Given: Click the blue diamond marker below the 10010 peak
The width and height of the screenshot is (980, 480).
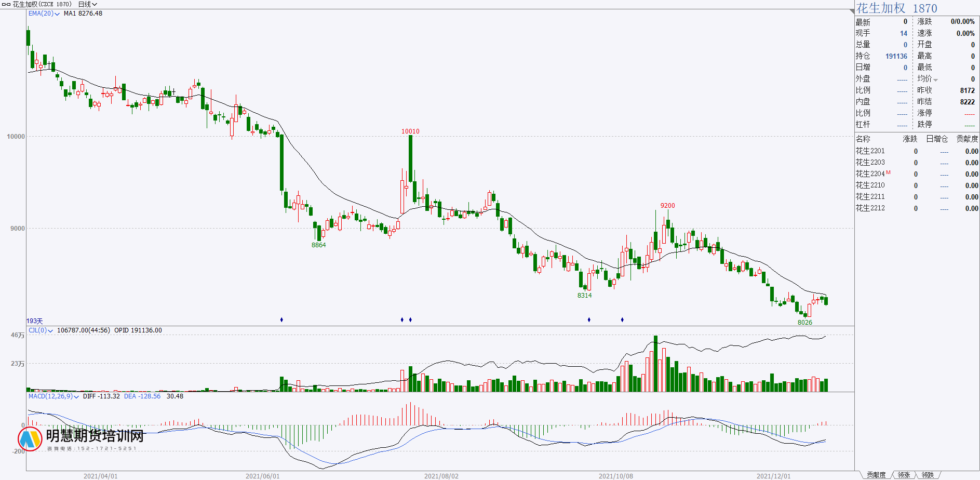Looking at the screenshot, I should 410,319.
